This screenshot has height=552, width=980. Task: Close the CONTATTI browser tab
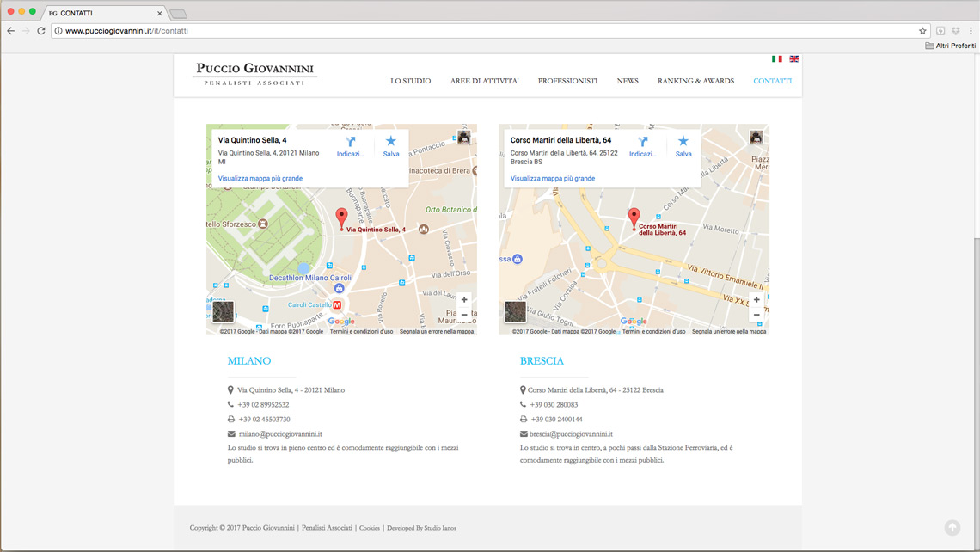[x=159, y=13]
